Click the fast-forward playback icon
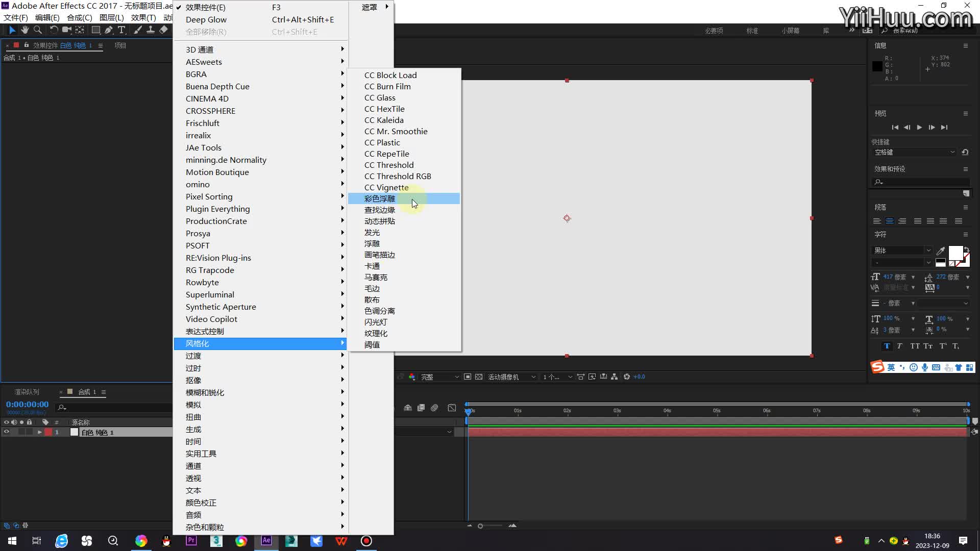Image resolution: width=980 pixels, height=551 pixels. click(x=944, y=127)
